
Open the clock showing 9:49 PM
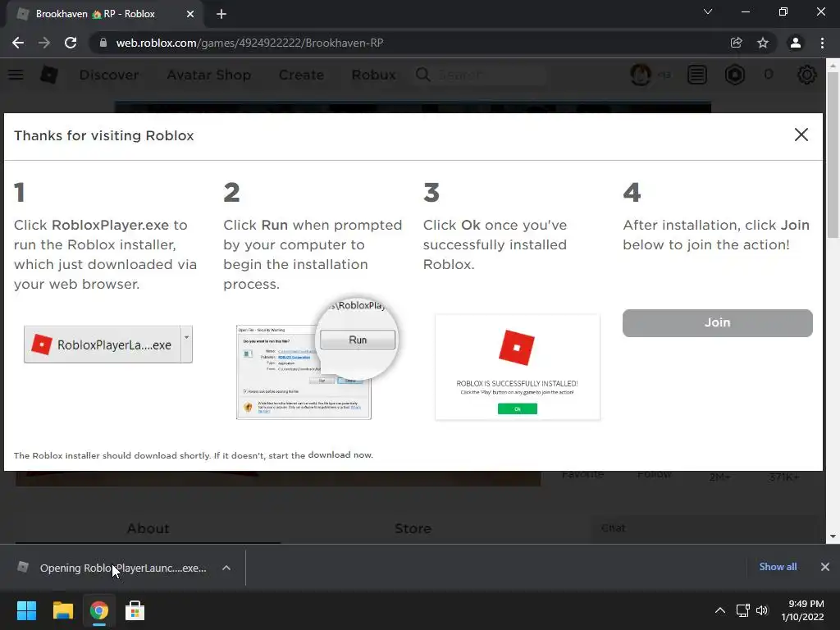pos(802,610)
